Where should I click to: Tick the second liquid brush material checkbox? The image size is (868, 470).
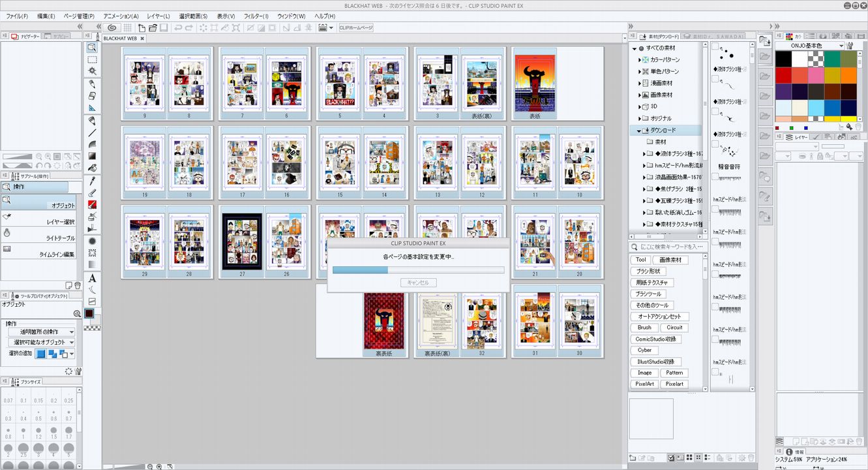pos(715,79)
